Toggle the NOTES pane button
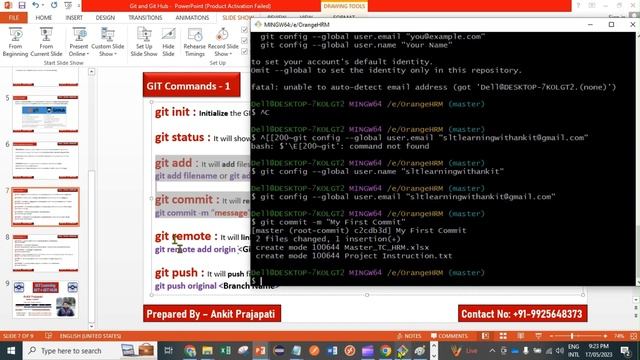This screenshot has height=360, width=640. tap(409, 336)
